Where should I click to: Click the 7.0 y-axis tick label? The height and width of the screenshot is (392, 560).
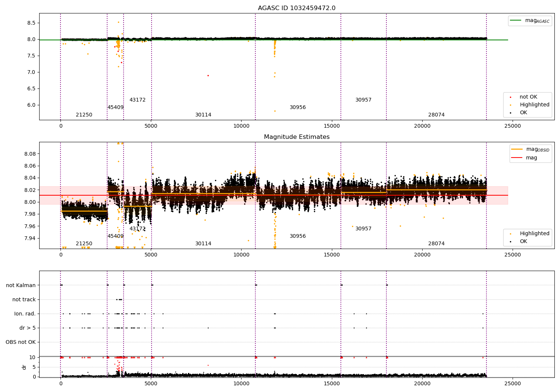[x=31, y=72]
